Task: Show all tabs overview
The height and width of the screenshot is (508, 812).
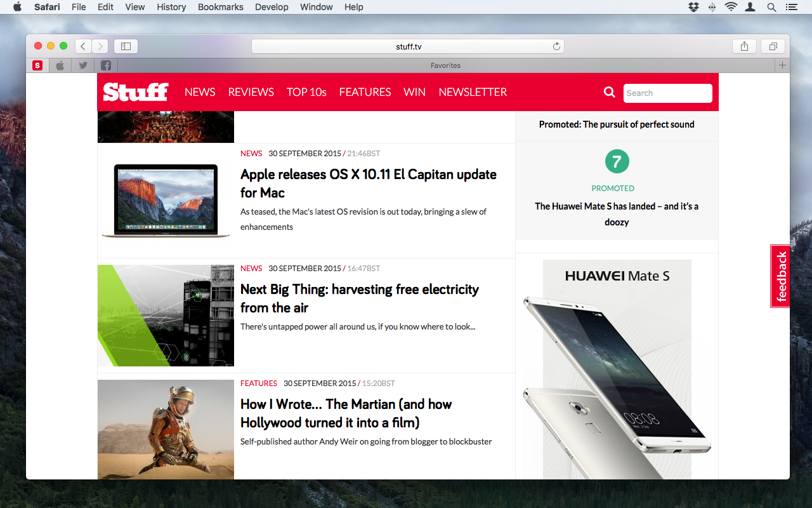Action: click(x=773, y=46)
